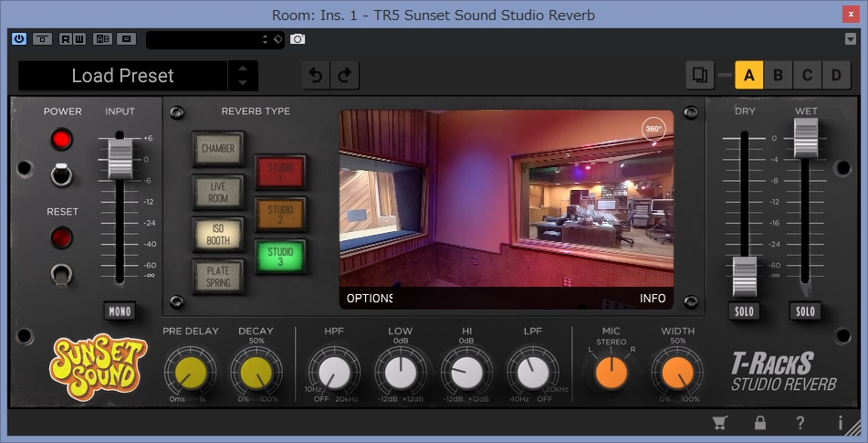Select the PLATE SPRING reverb type
Image resolution: width=868 pixels, height=443 pixels.
click(x=218, y=277)
